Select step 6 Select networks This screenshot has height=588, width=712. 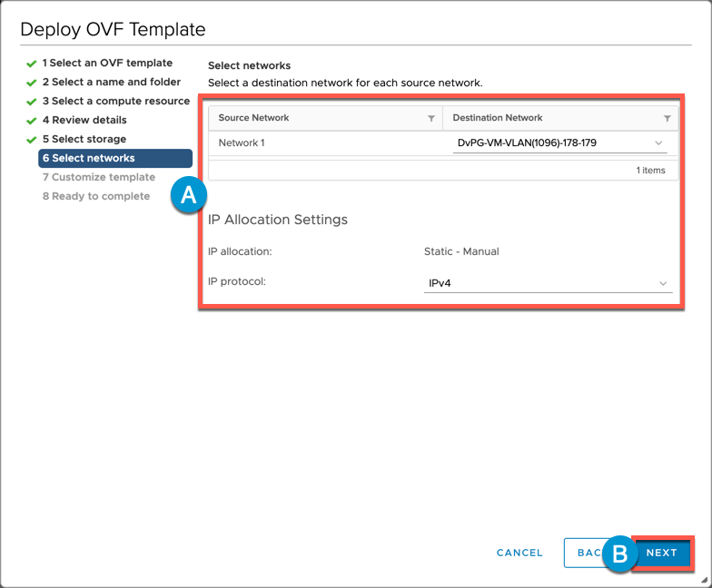point(115,158)
